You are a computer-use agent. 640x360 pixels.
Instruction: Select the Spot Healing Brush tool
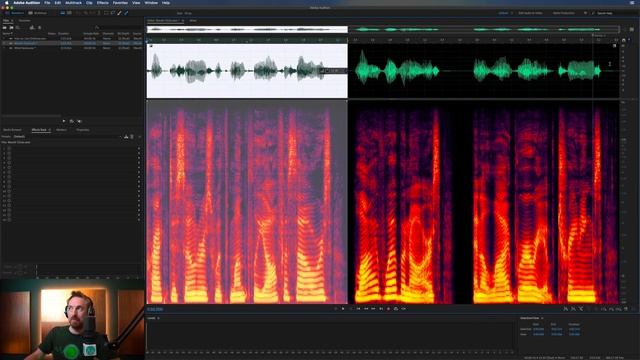point(126,13)
